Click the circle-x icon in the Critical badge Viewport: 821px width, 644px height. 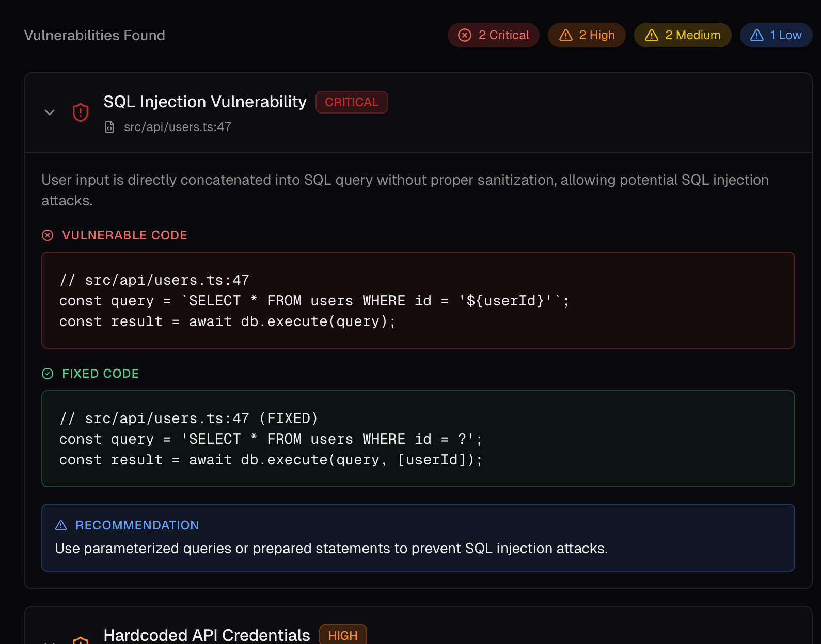point(465,35)
